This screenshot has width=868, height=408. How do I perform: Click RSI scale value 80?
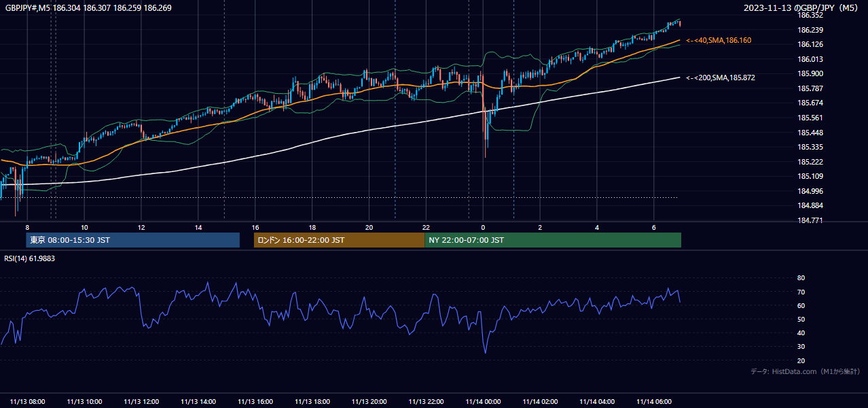(x=801, y=278)
